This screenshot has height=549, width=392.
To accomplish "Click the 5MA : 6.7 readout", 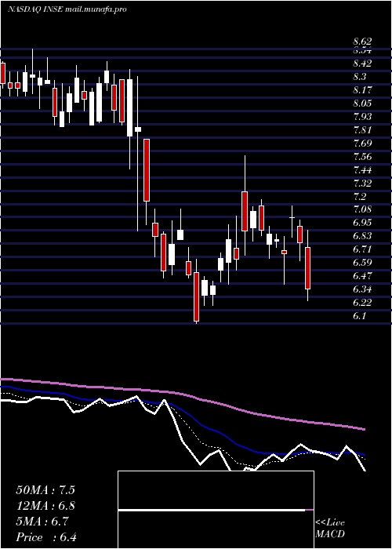I will 42,522.
